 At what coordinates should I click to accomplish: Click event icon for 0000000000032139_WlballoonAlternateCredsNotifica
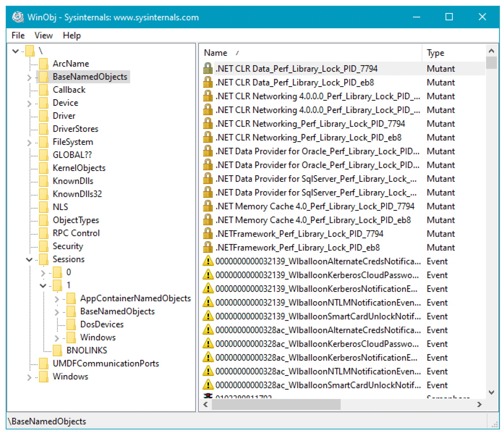pyautogui.click(x=208, y=261)
